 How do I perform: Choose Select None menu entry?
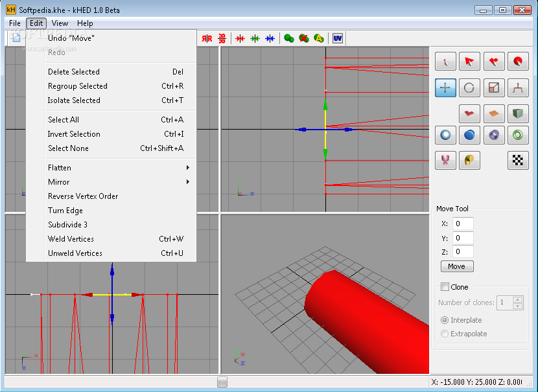point(119,148)
